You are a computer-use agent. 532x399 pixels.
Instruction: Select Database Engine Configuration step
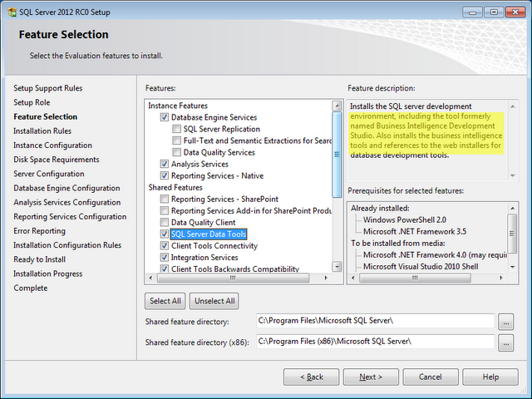coord(66,188)
